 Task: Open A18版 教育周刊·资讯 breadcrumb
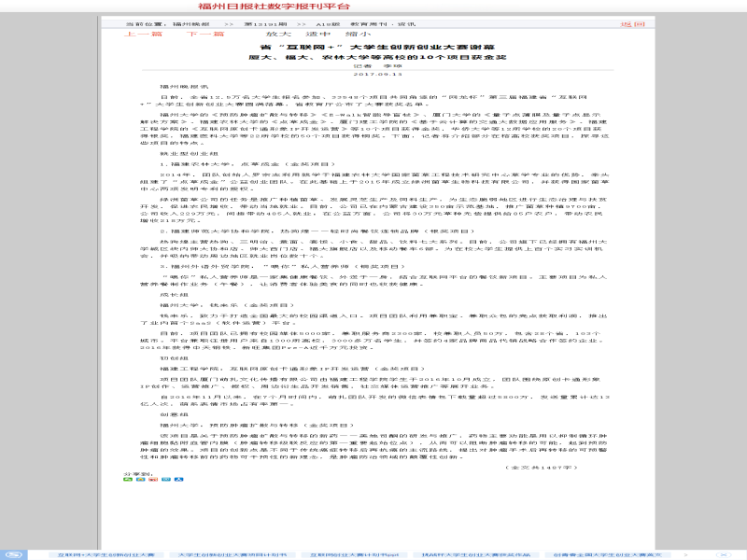(365, 24)
